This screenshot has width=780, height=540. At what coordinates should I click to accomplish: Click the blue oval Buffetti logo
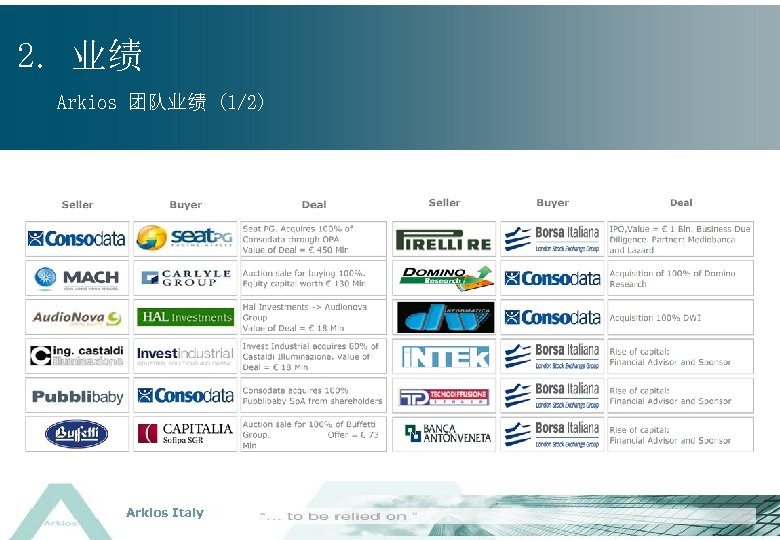(x=77, y=434)
